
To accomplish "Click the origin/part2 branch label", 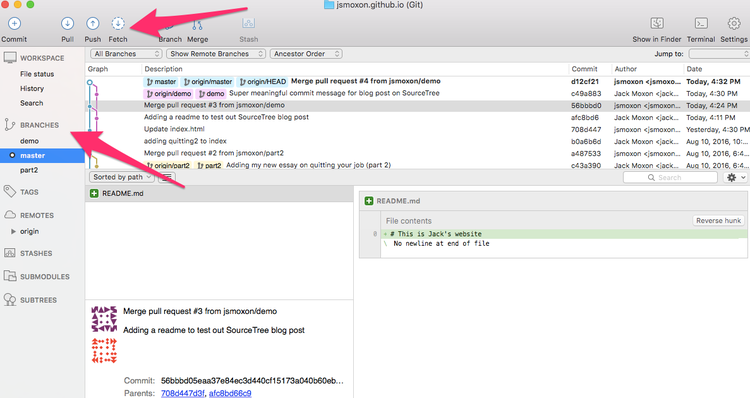I will pos(168,165).
